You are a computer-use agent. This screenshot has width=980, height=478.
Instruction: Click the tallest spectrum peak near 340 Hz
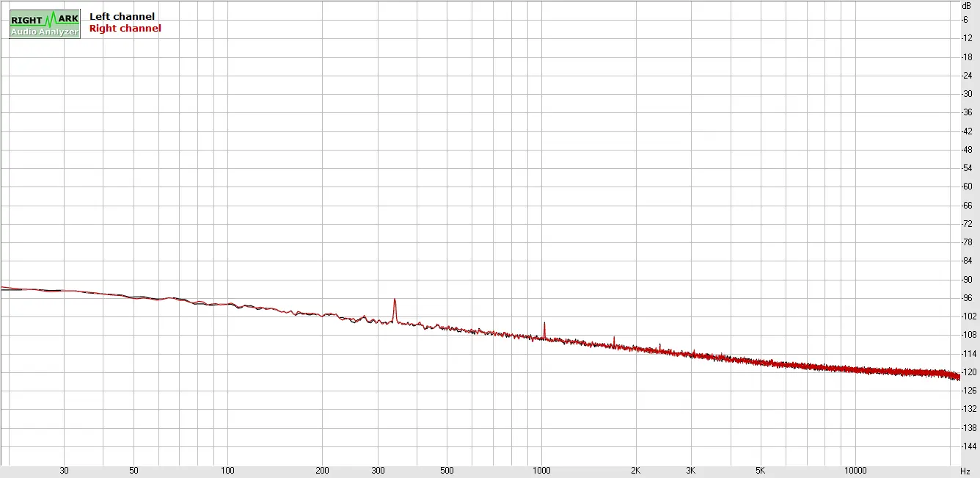(x=395, y=300)
